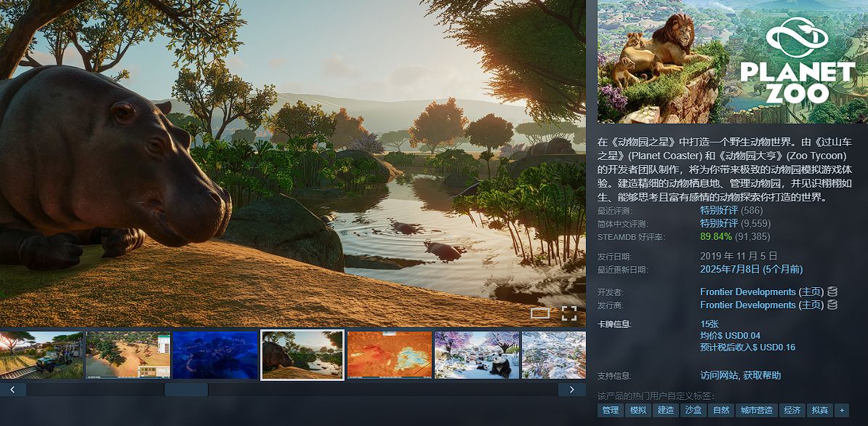Select the 沙盒 tag
The width and height of the screenshot is (868, 426).
pyautogui.click(x=693, y=410)
